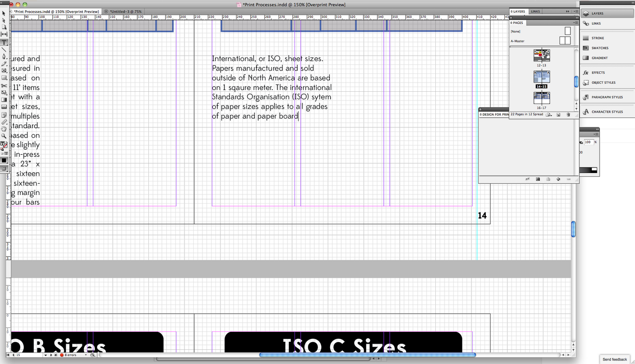
Task: Select the 16-17 spread thumbnail in Pages panel
Action: [542, 97]
